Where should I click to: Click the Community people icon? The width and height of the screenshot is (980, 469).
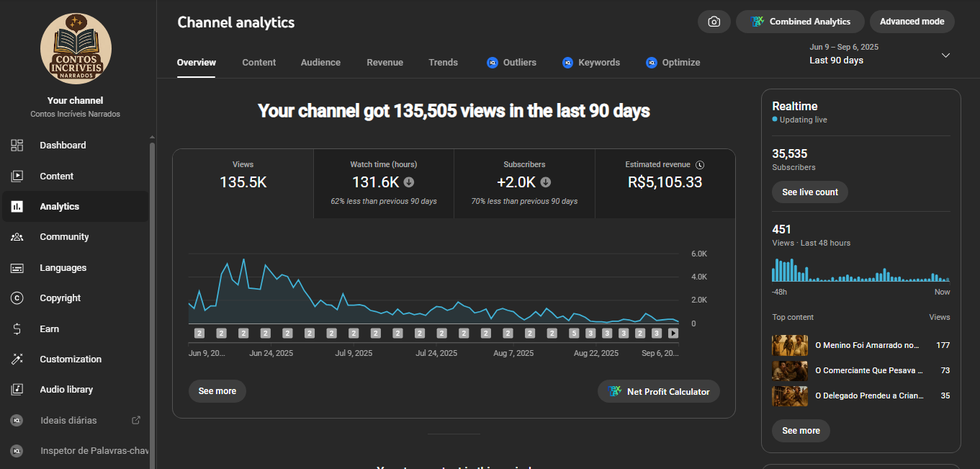17,237
